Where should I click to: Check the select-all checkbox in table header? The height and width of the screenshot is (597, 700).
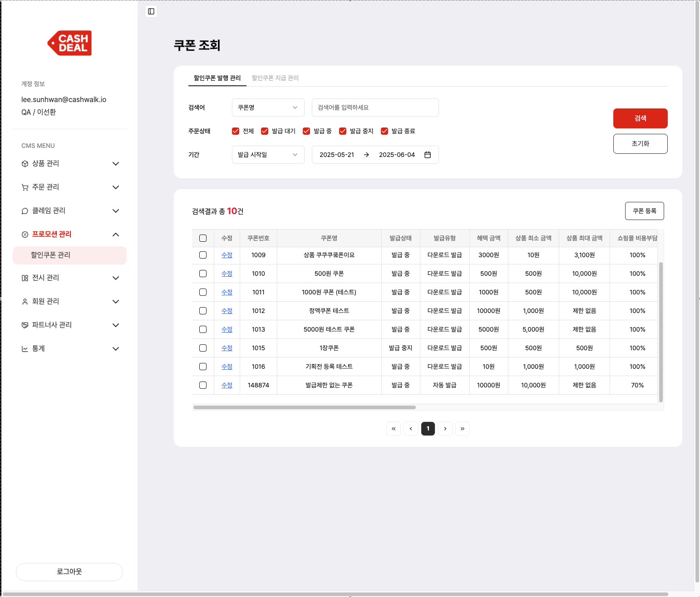tap(203, 238)
